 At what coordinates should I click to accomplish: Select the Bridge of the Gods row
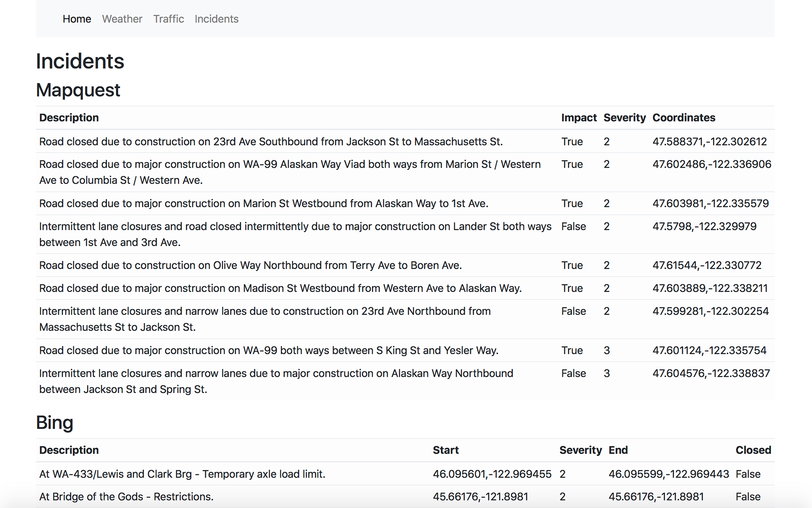click(126, 497)
